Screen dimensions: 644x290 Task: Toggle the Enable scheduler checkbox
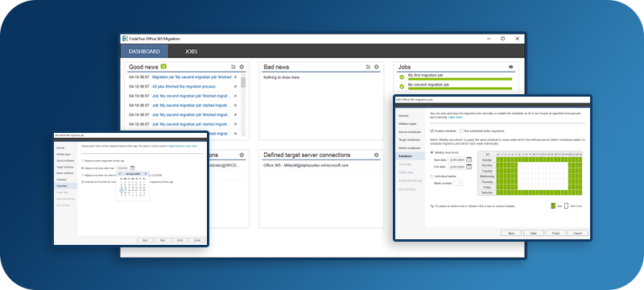click(431, 130)
